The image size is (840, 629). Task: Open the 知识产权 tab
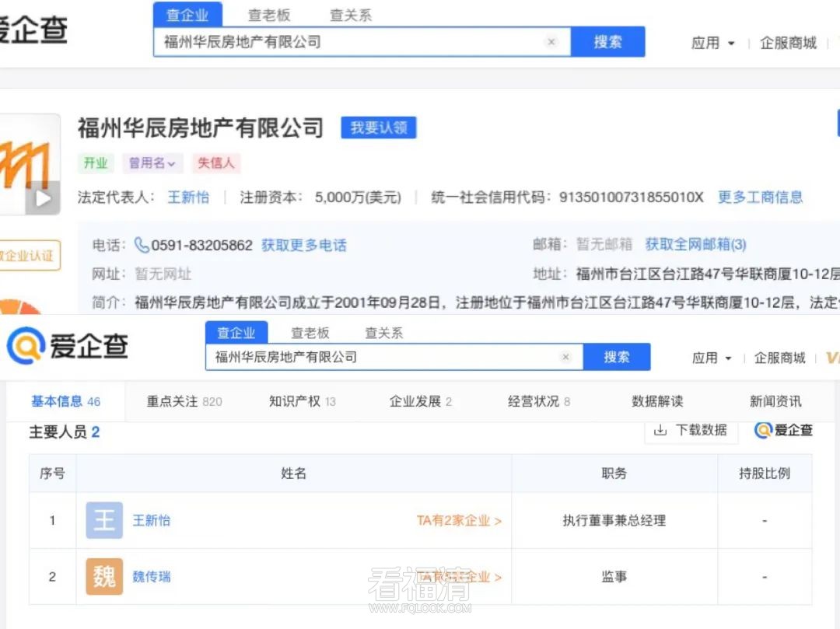[302, 401]
